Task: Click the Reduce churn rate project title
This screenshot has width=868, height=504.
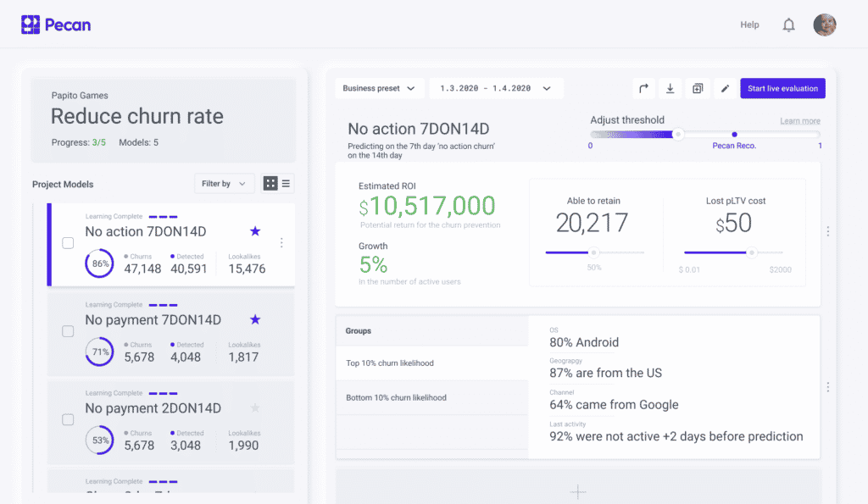Action: (x=137, y=117)
